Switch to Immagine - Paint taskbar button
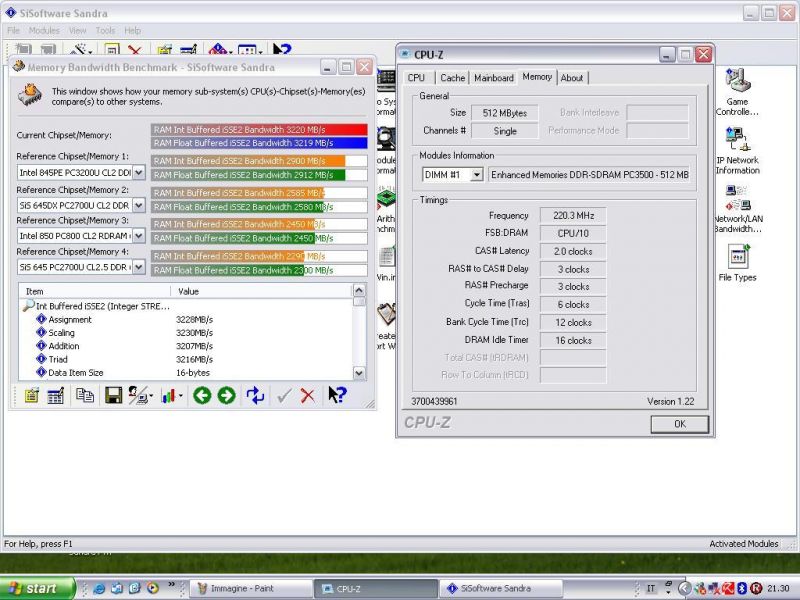 [x=251, y=588]
